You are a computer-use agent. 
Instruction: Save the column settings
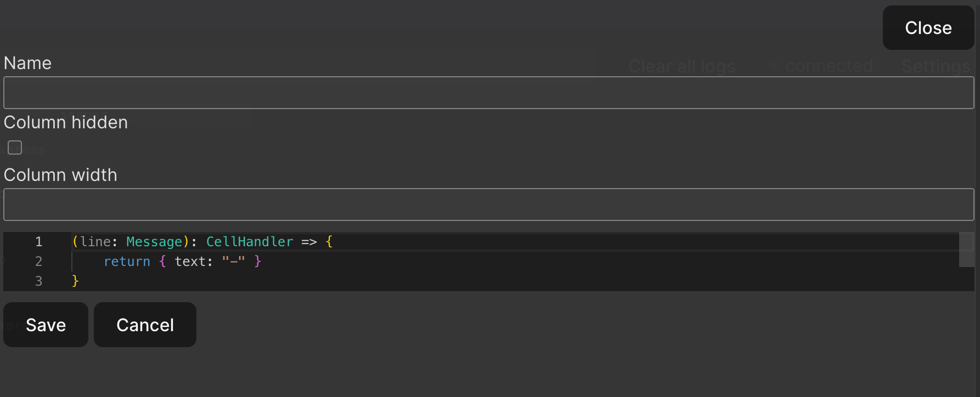[46, 325]
